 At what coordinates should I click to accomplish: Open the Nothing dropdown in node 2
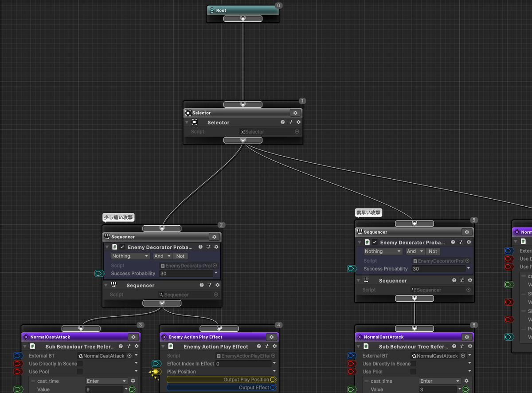[130, 256]
